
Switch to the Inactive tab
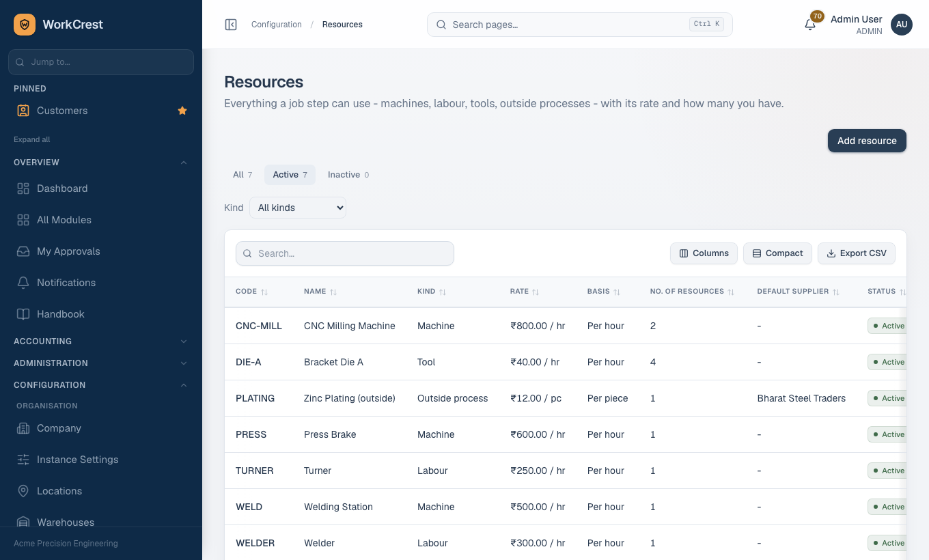348,175
